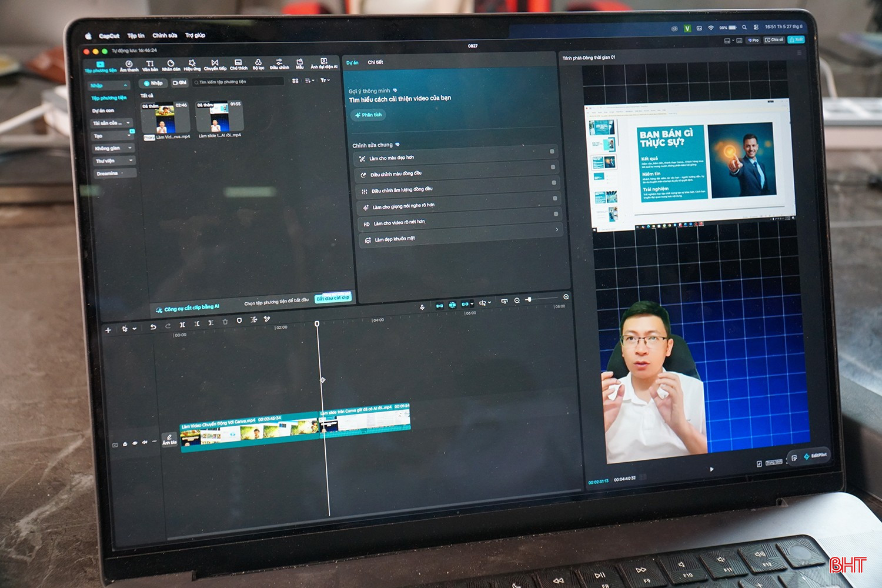
Task: Click the add track plus icon
Action: tap(108, 330)
